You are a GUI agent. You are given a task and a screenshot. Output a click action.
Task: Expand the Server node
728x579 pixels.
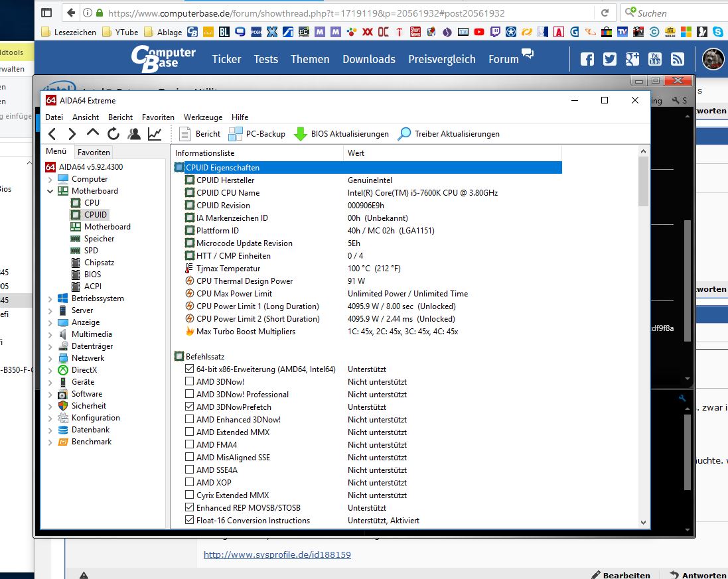tap(50, 311)
